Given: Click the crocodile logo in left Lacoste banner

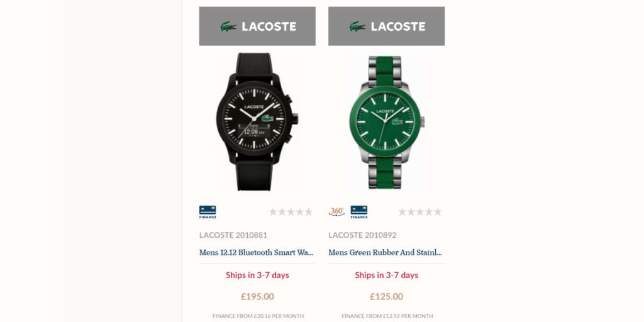Looking at the screenshot, I should [x=228, y=26].
